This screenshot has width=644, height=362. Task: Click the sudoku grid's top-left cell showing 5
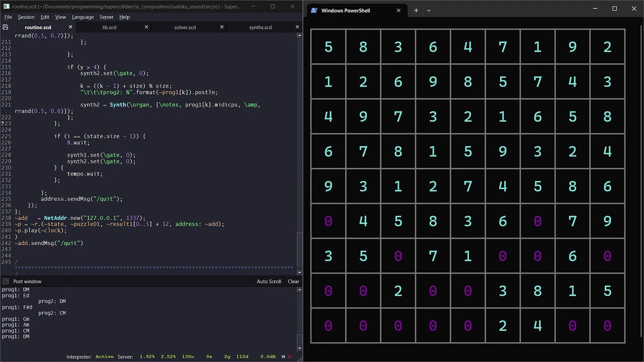(x=328, y=47)
